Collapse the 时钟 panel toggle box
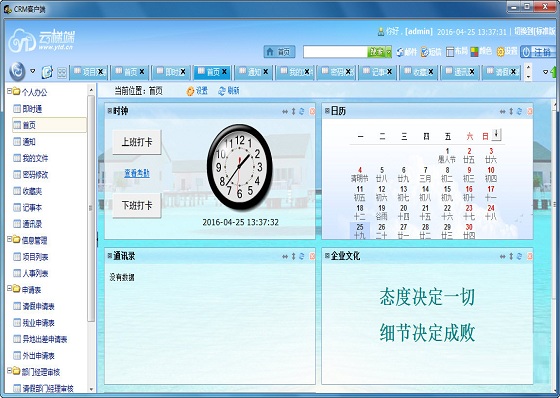This screenshot has width=560, height=398. pyautogui.click(x=110, y=111)
